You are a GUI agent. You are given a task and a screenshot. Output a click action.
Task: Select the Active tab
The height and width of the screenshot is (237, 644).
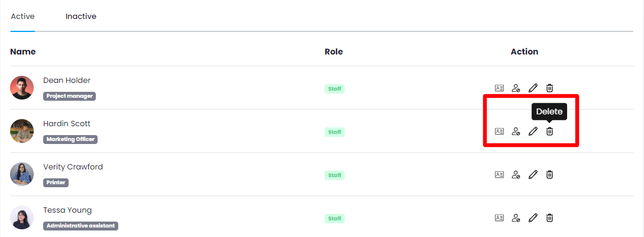[22, 17]
